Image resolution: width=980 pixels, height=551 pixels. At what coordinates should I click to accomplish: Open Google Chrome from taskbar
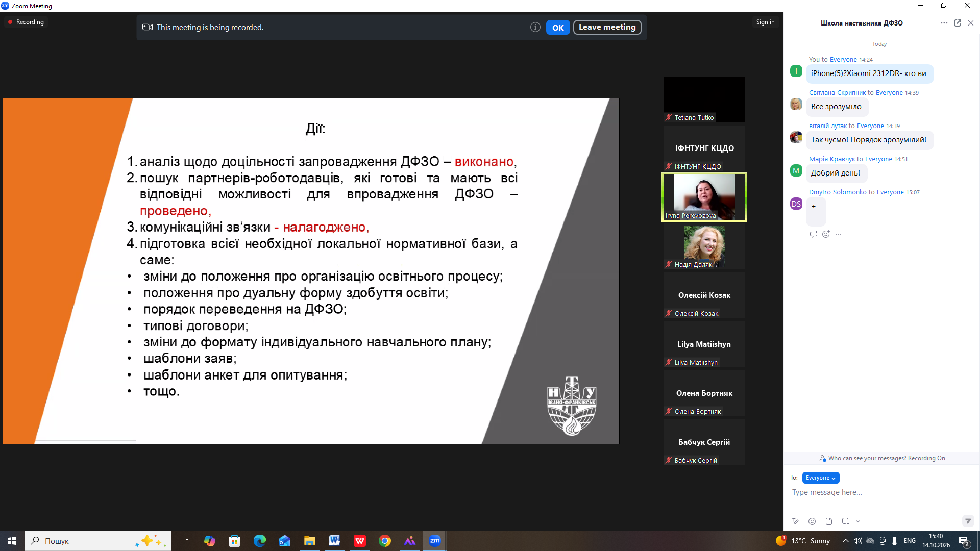coord(385,541)
